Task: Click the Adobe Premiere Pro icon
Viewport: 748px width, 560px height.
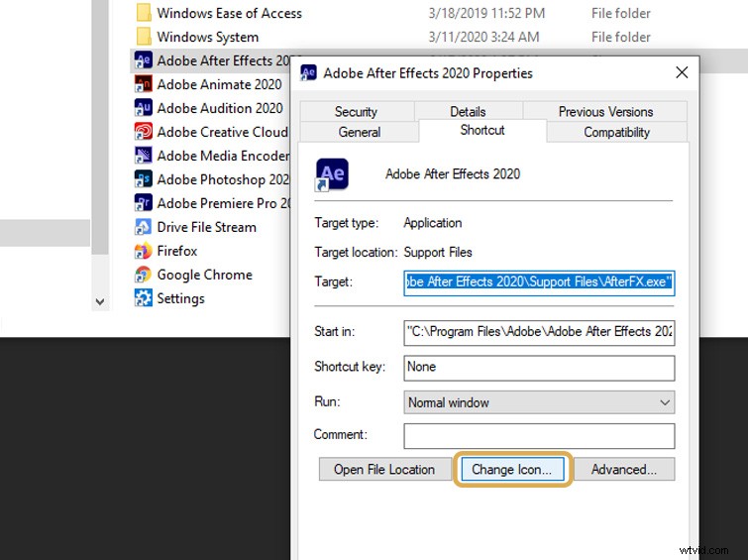Action: click(143, 203)
